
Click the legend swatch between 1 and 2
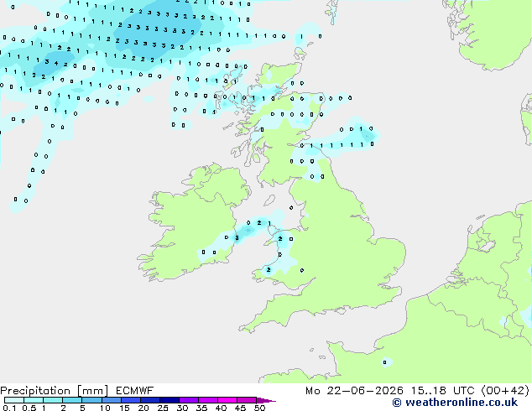point(53,400)
